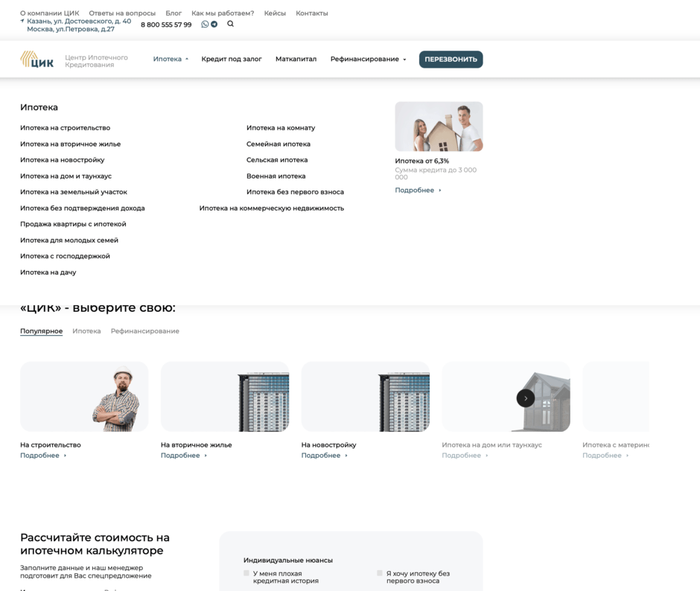Follow Подробнее under На вторичное жилье
700x591 pixels.
coord(184,456)
